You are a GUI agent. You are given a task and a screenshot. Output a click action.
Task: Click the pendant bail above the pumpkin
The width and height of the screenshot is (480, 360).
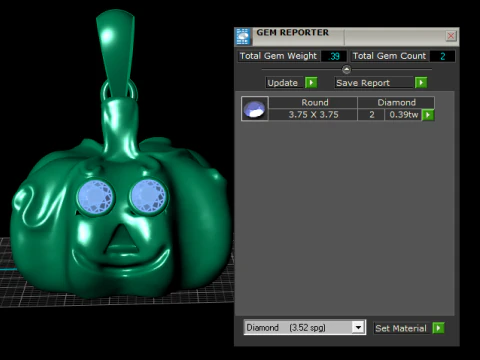[x=116, y=53]
